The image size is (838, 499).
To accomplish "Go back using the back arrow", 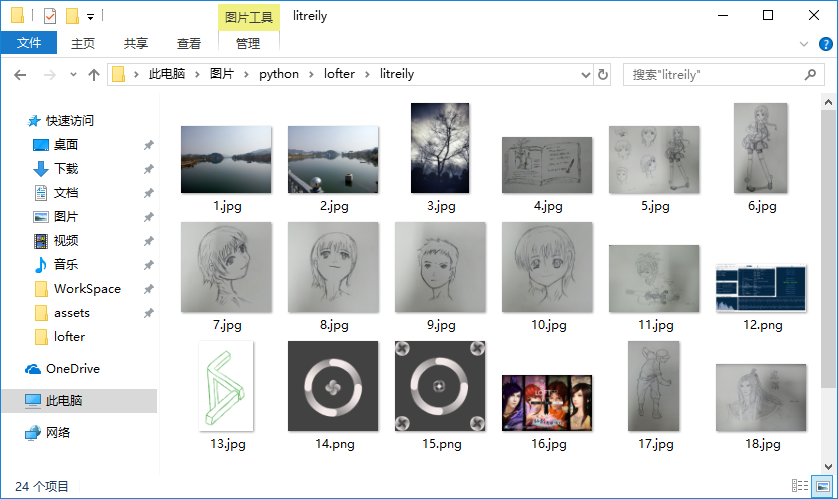I will 20,74.
